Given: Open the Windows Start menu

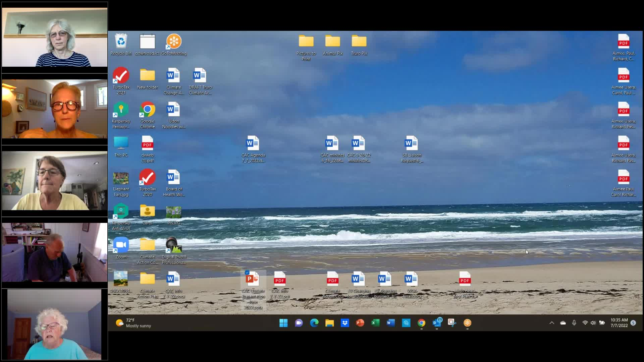Looking at the screenshot, I should point(283,323).
